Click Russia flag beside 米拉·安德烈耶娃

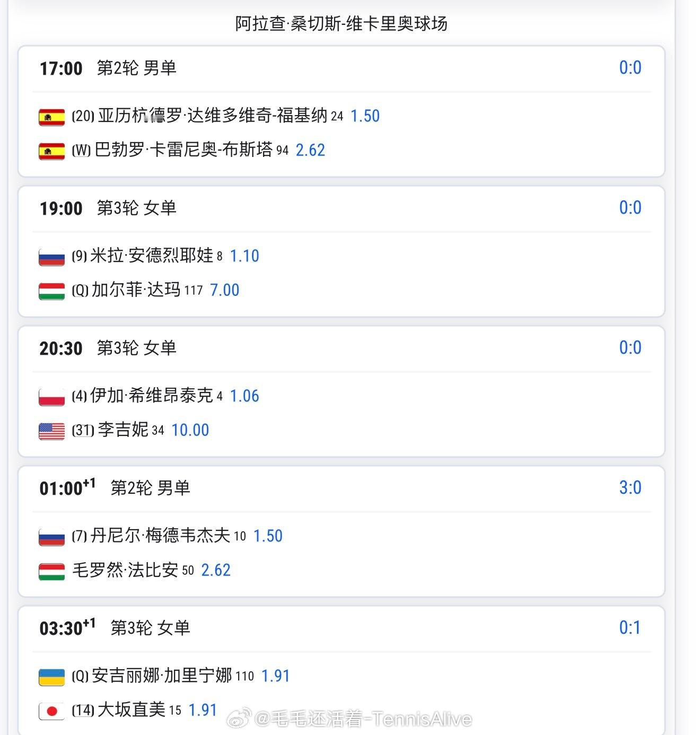[51, 257]
